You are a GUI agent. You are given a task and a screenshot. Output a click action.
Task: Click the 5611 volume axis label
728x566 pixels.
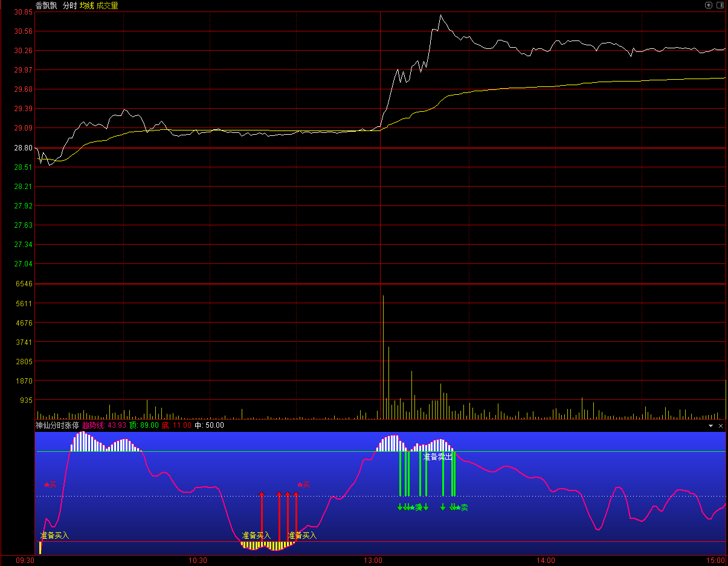25,303
